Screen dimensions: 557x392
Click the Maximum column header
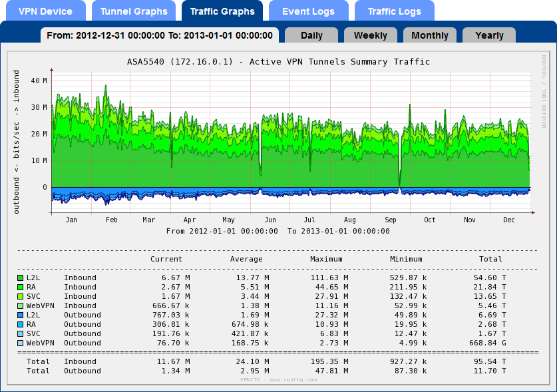tap(326, 259)
